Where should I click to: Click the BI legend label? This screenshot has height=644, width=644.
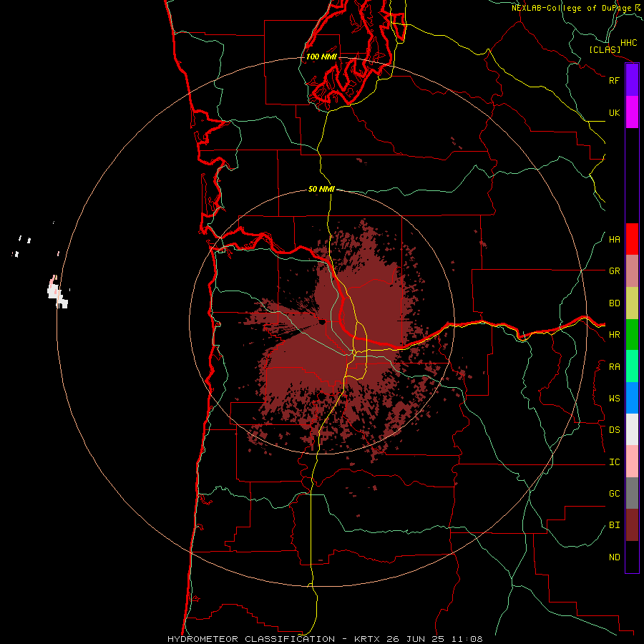pos(614,525)
